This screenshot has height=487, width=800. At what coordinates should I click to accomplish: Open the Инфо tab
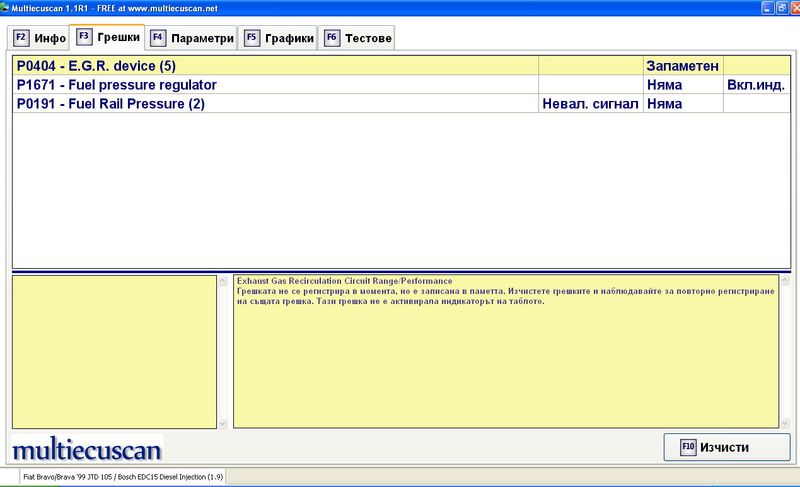click(x=40, y=39)
